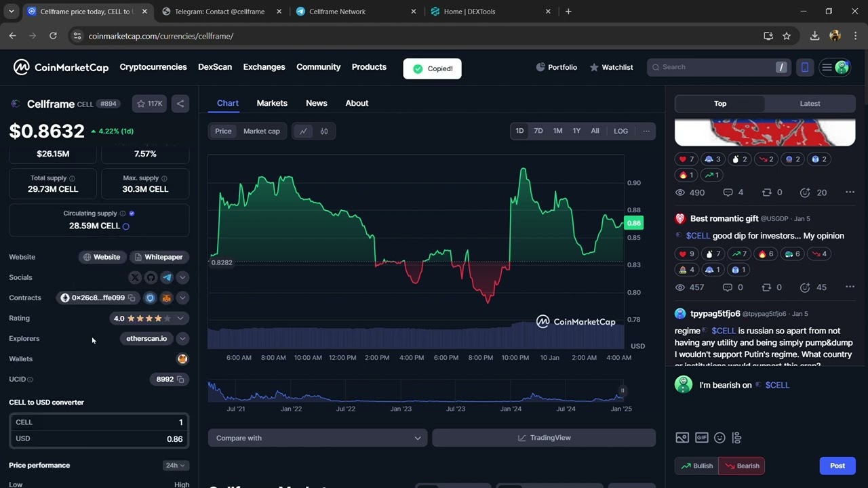Attach an image to the post
Screen dimensions: 868x488
[682, 438]
